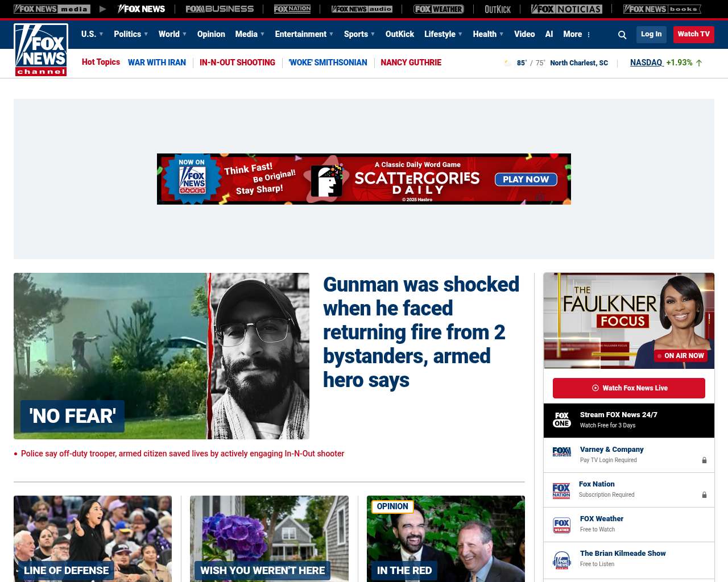Open the 'NO FEAR' main story image
Image resolution: width=728 pixels, height=582 pixels.
pyautogui.click(x=162, y=356)
